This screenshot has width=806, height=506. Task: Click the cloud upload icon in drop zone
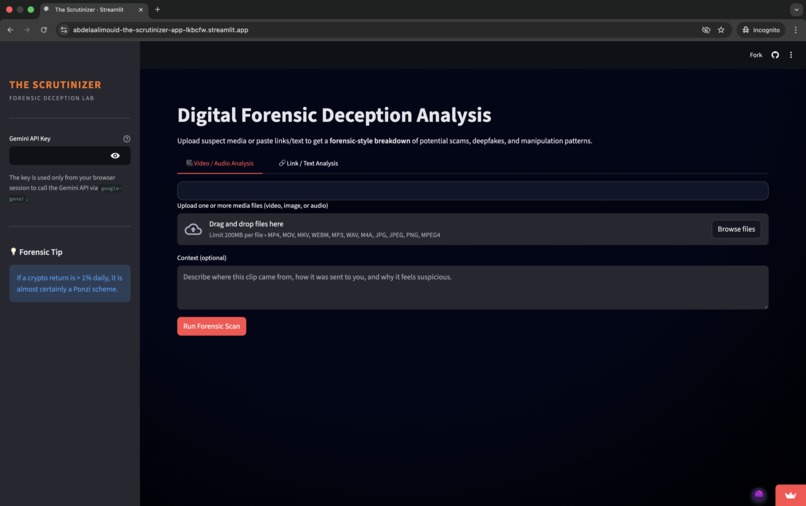point(193,229)
